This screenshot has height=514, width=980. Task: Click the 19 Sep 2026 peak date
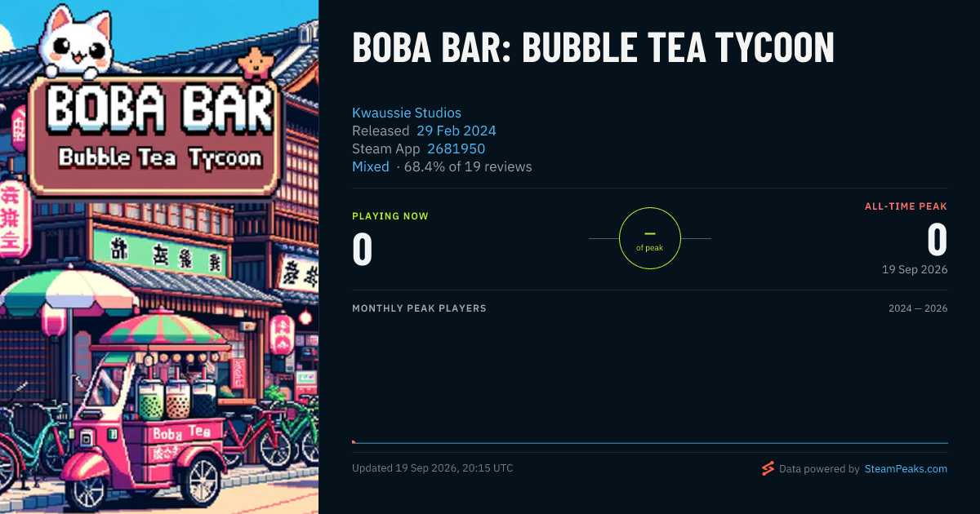click(915, 269)
